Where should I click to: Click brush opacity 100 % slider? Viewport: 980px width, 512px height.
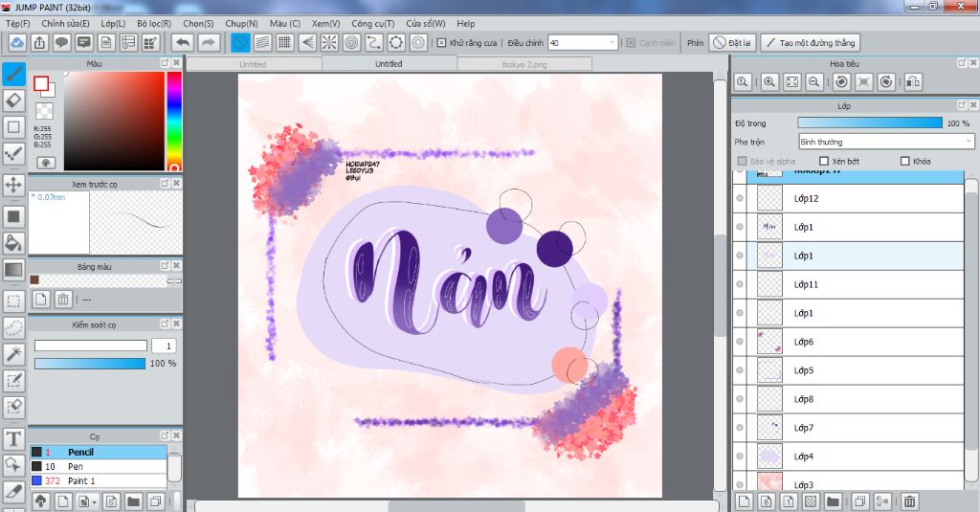[x=90, y=364]
